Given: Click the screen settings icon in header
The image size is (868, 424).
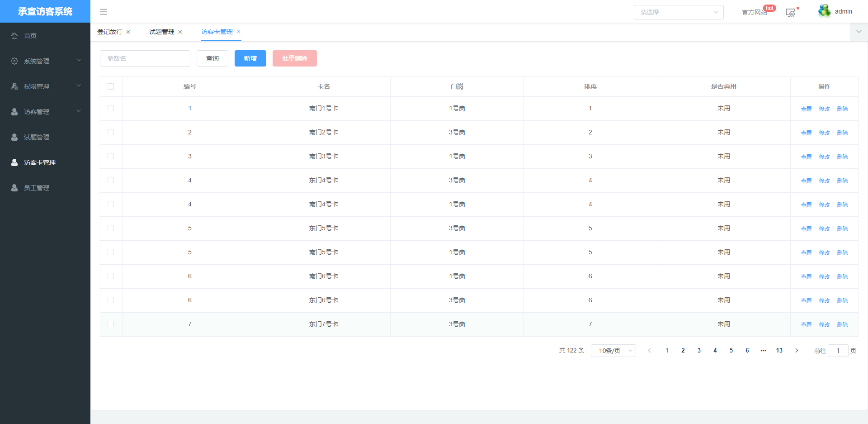Looking at the screenshot, I should click(791, 13).
